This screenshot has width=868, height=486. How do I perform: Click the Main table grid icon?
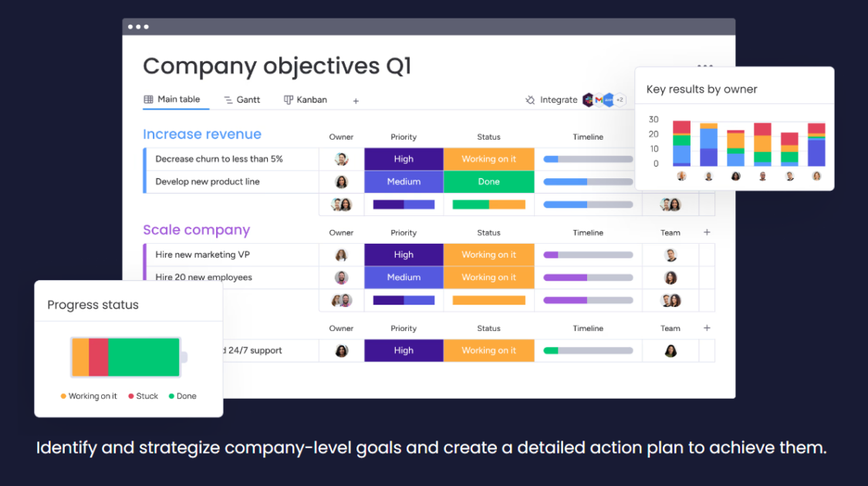(148, 100)
